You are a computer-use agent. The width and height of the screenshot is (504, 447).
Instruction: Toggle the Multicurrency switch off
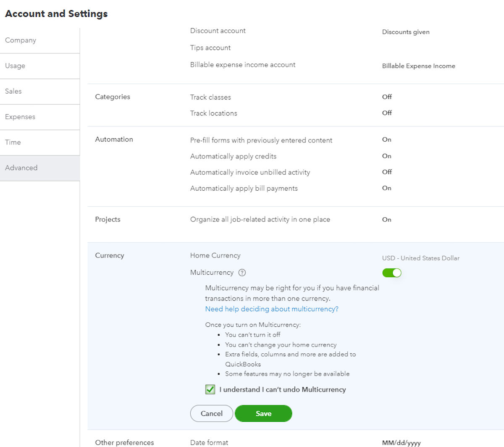pyautogui.click(x=391, y=273)
